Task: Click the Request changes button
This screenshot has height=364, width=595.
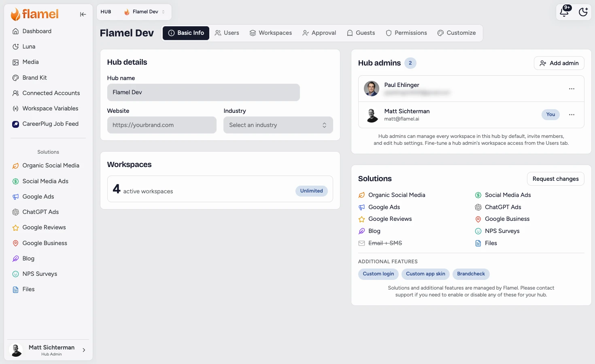Action: click(555, 179)
